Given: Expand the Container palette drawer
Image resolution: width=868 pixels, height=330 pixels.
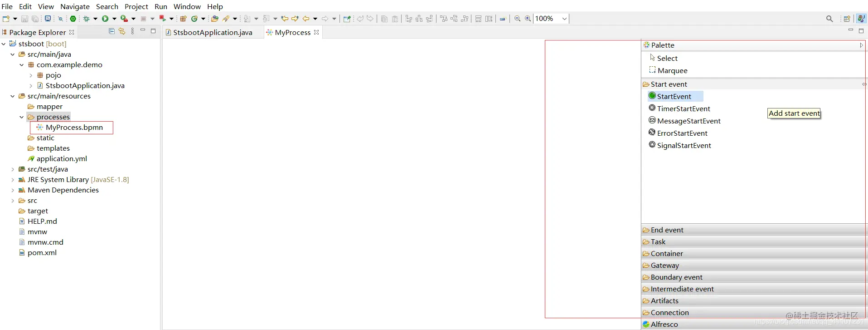Looking at the screenshot, I should pos(753,253).
